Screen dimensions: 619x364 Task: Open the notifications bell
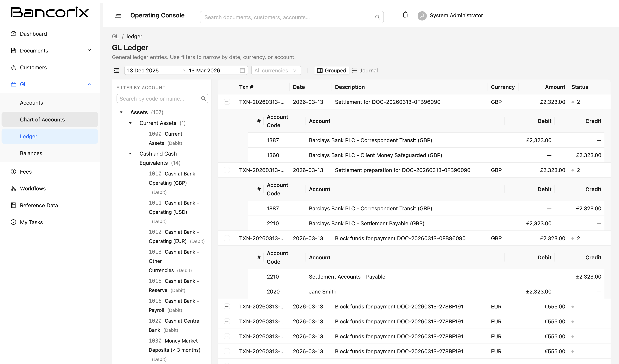pyautogui.click(x=405, y=15)
